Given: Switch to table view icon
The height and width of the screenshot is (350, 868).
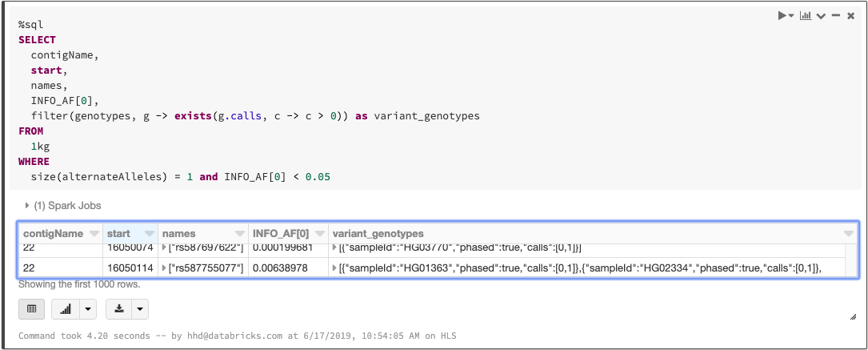Looking at the screenshot, I should point(31,308).
